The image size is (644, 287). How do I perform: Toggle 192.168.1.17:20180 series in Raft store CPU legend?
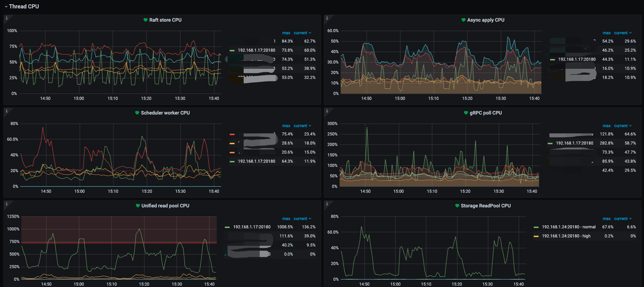click(257, 50)
